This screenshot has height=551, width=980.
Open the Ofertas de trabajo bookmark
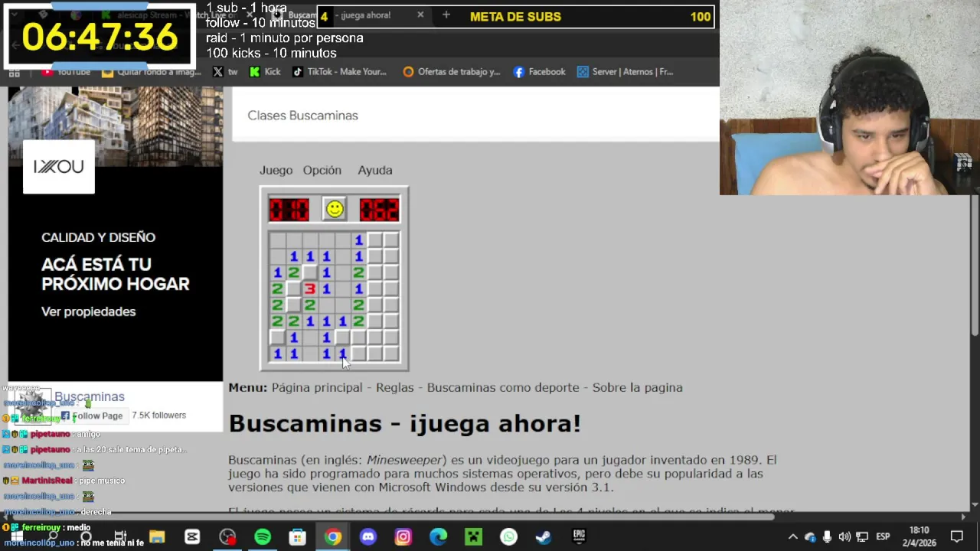click(452, 72)
